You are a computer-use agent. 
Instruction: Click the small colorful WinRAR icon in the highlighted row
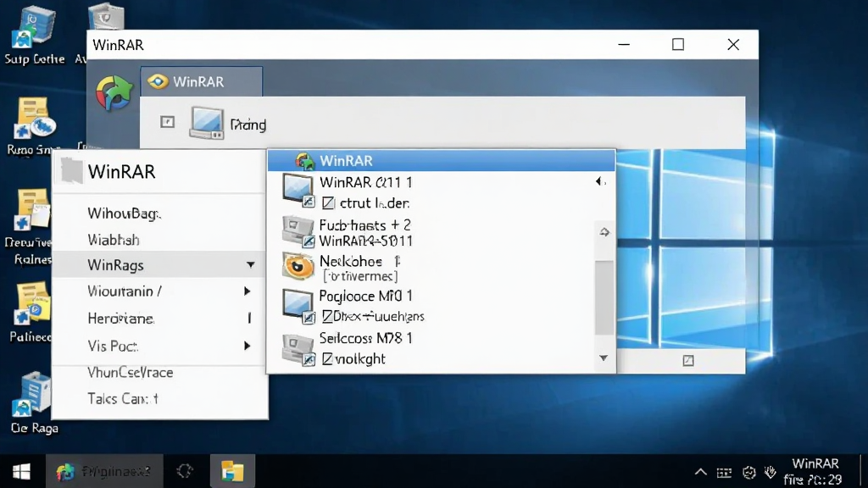point(304,161)
